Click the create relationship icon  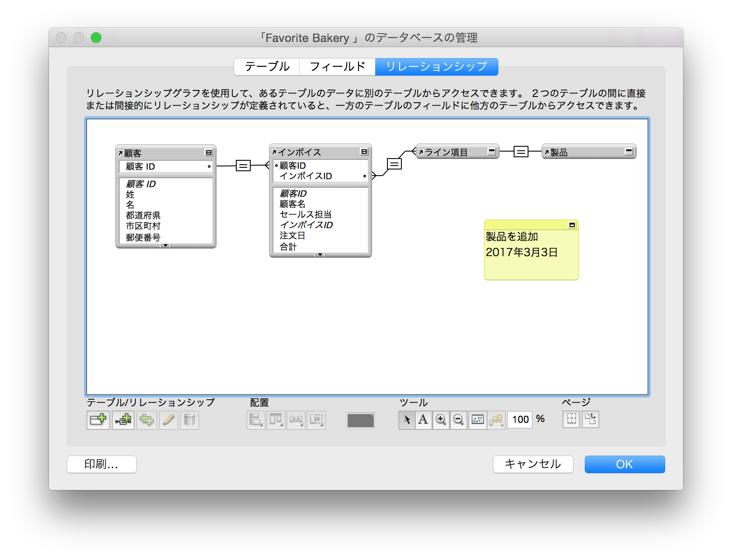click(x=123, y=420)
